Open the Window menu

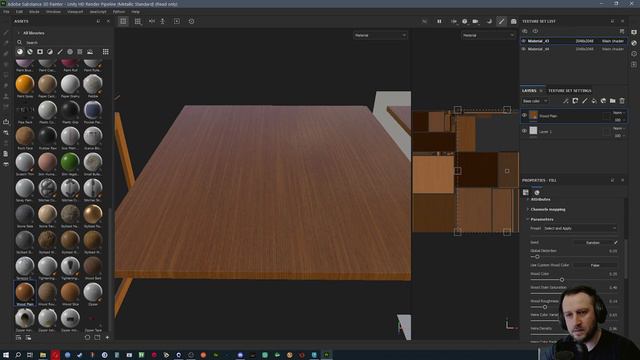(x=53, y=12)
